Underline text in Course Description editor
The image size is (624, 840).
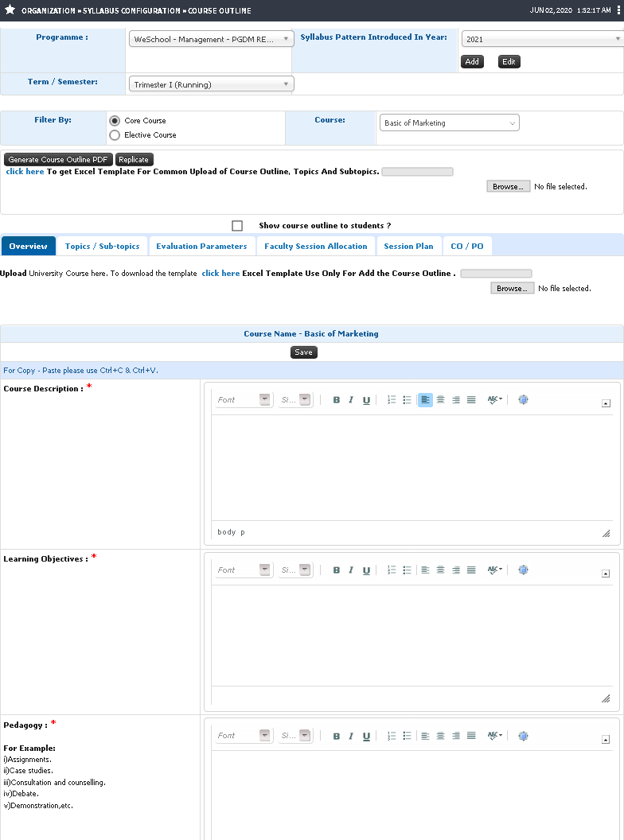pyautogui.click(x=366, y=399)
